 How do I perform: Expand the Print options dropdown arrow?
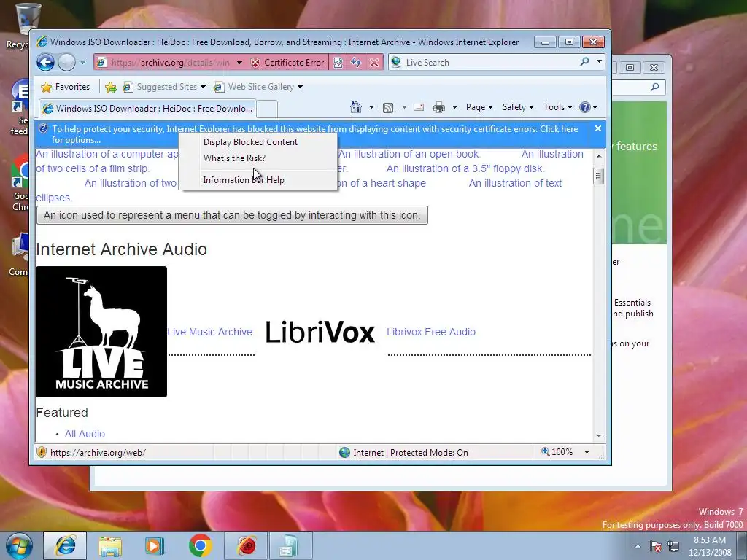(x=454, y=107)
